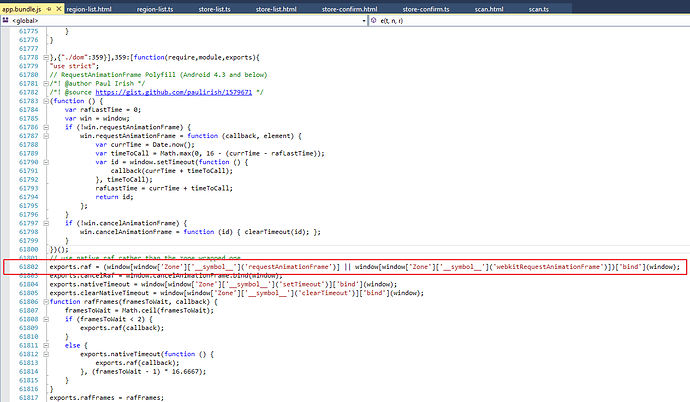Click the 'var rafLastTime = 0;' line
Image resolution: width=690 pixels, height=402 pixels.
pos(103,110)
